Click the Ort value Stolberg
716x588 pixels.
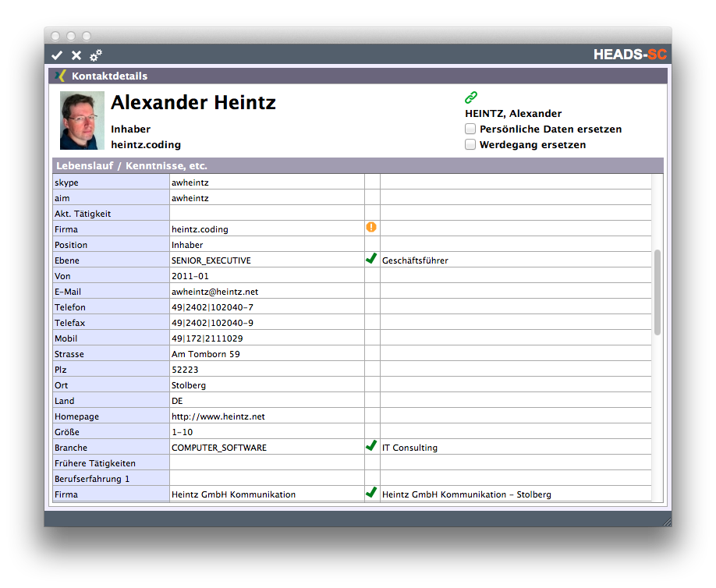[x=189, y=385]
